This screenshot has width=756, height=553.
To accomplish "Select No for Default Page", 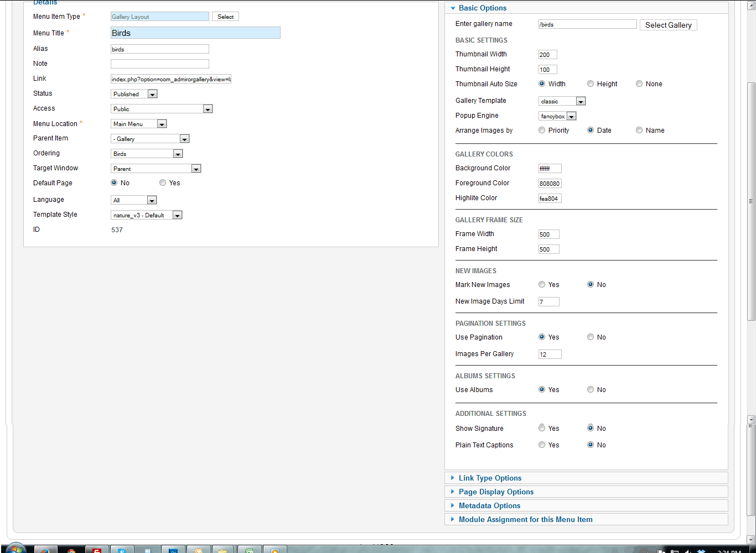I will [x=114, y=182].
